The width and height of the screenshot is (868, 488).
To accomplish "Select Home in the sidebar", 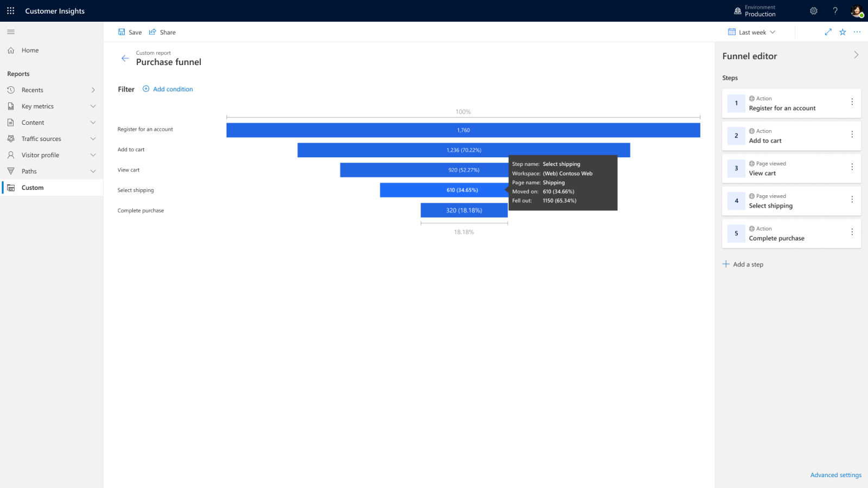I will point(52,50).
